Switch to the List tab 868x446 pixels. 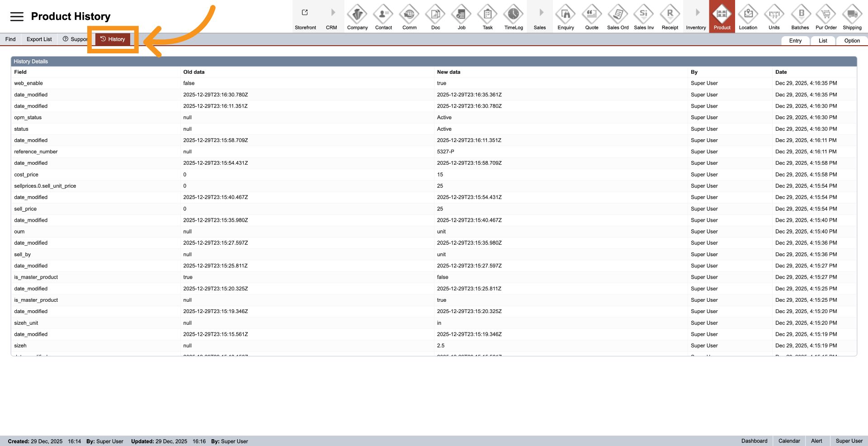point(823,41)
